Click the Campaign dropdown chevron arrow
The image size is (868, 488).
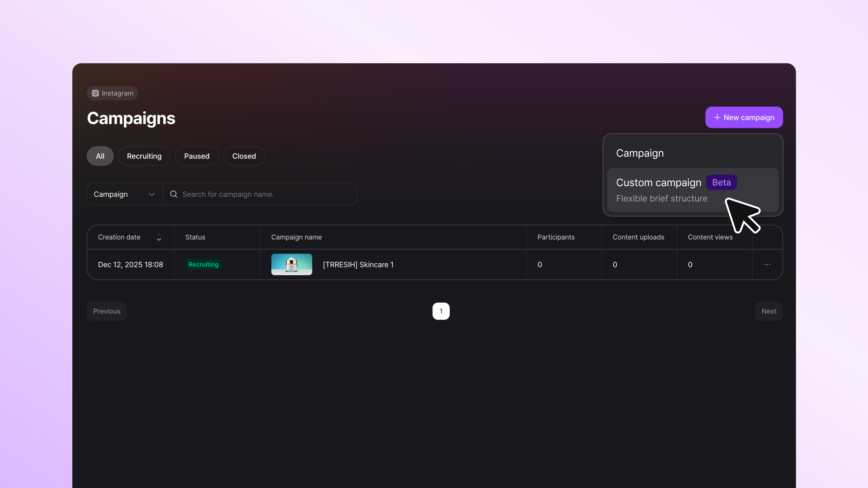click(152, 194)
